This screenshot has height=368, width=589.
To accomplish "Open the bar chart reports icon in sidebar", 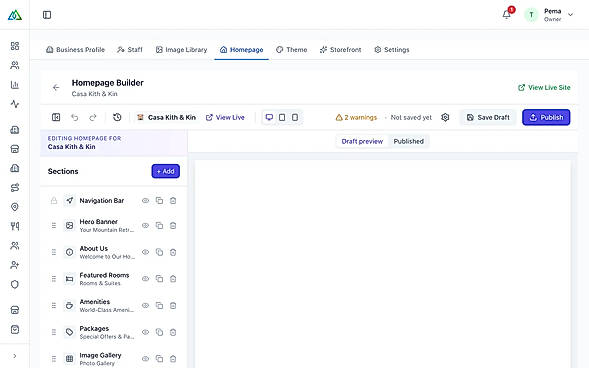I will coord(15,84).
